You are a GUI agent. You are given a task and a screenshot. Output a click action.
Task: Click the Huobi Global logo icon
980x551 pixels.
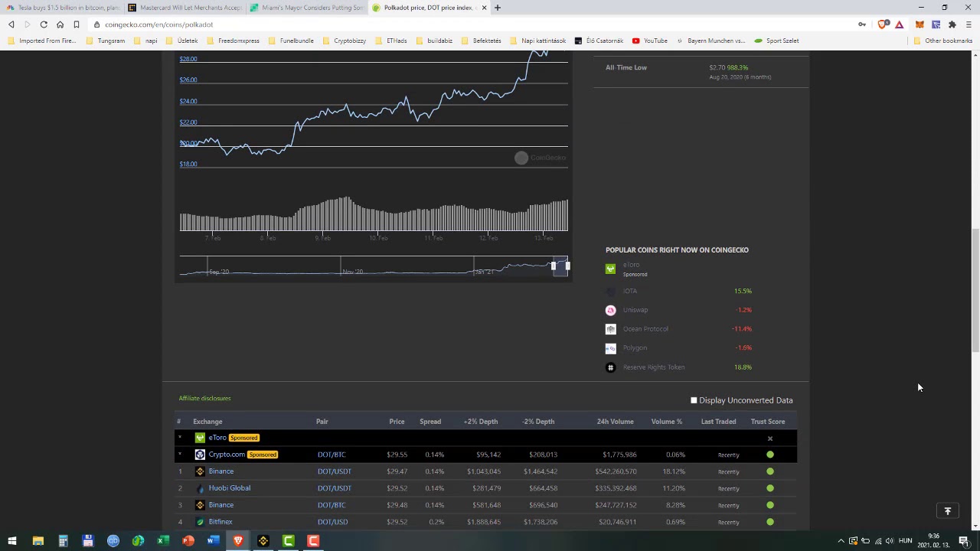click(x=200, y=488)
